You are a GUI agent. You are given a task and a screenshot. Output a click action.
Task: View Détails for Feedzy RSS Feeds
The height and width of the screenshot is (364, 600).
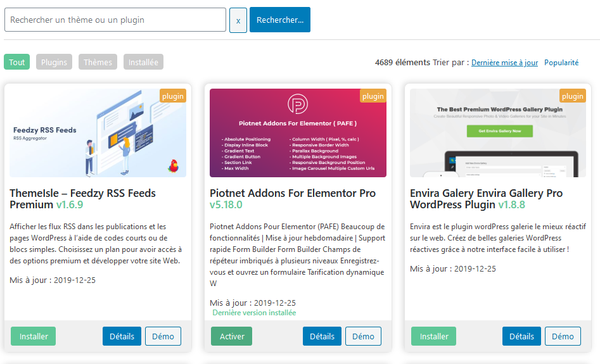122,337
